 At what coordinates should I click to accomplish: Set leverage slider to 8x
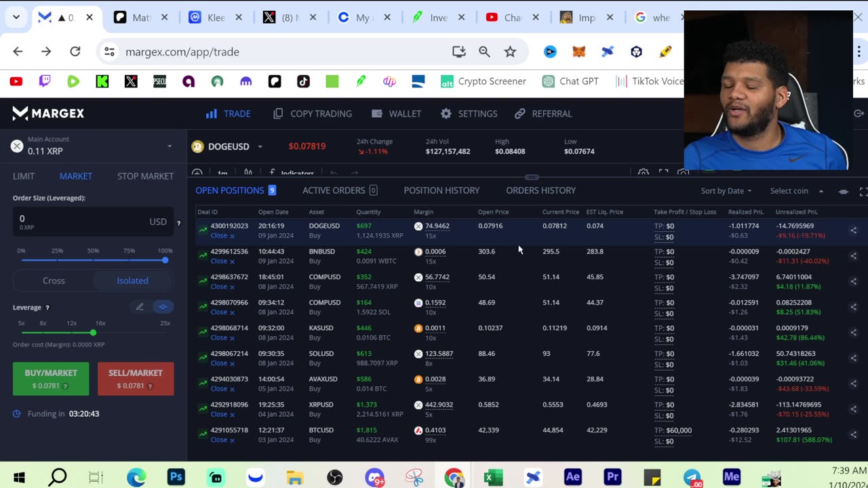(43, 332)
